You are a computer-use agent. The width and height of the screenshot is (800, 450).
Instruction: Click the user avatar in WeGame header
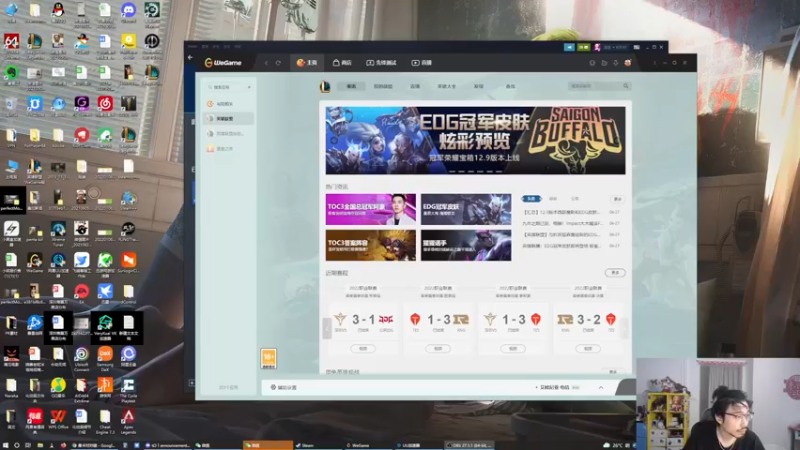point(628,63)
